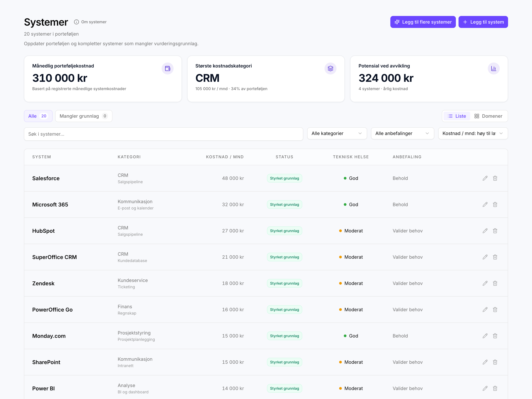Filter by Mangler grunnlag tab
The width and height of the screenshot is (532, 399).
pyautogui.click(x=84, y=116)
